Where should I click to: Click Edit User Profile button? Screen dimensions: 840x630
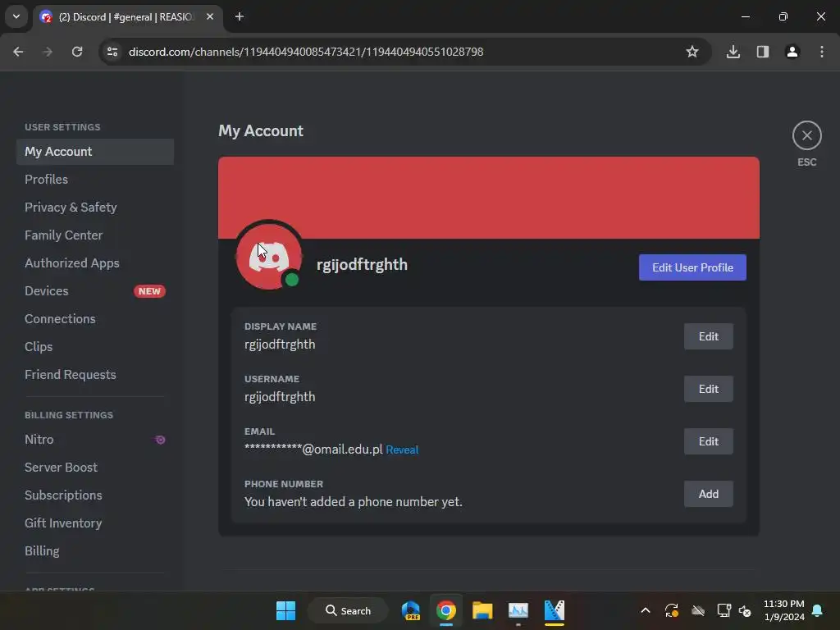pyautogui.click(x=692, y=267)
